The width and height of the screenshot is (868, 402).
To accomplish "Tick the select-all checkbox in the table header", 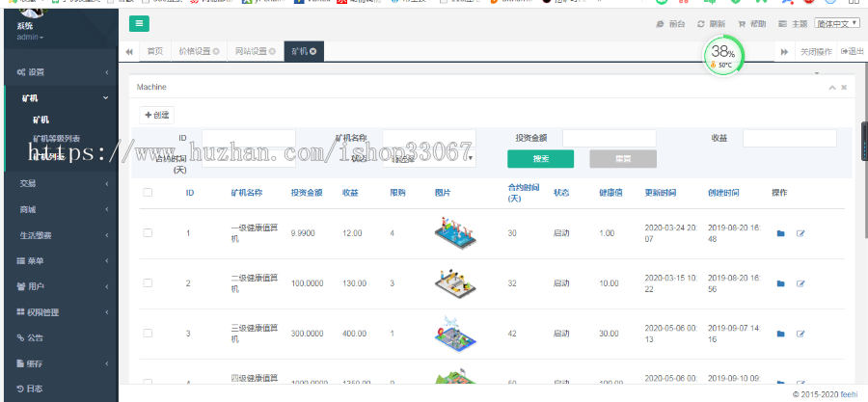I will [x=148, y=193].
